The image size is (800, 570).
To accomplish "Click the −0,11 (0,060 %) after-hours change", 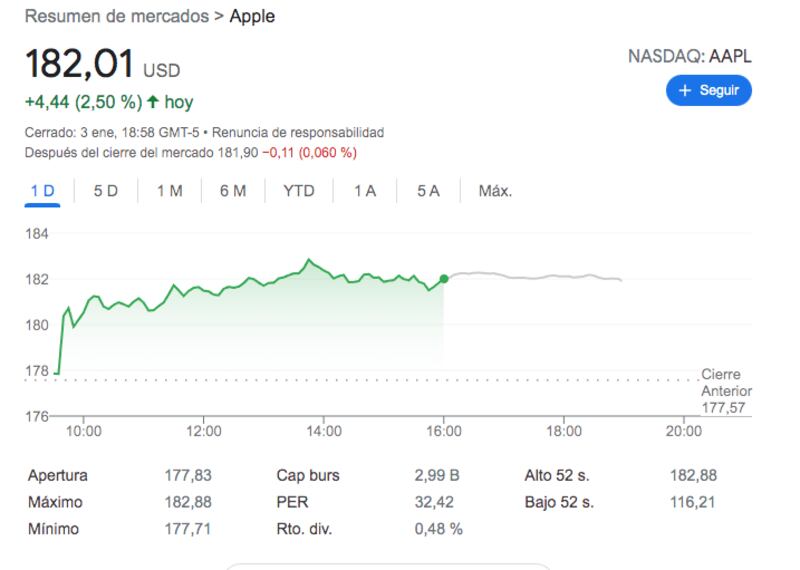I will tap(310, 153).
